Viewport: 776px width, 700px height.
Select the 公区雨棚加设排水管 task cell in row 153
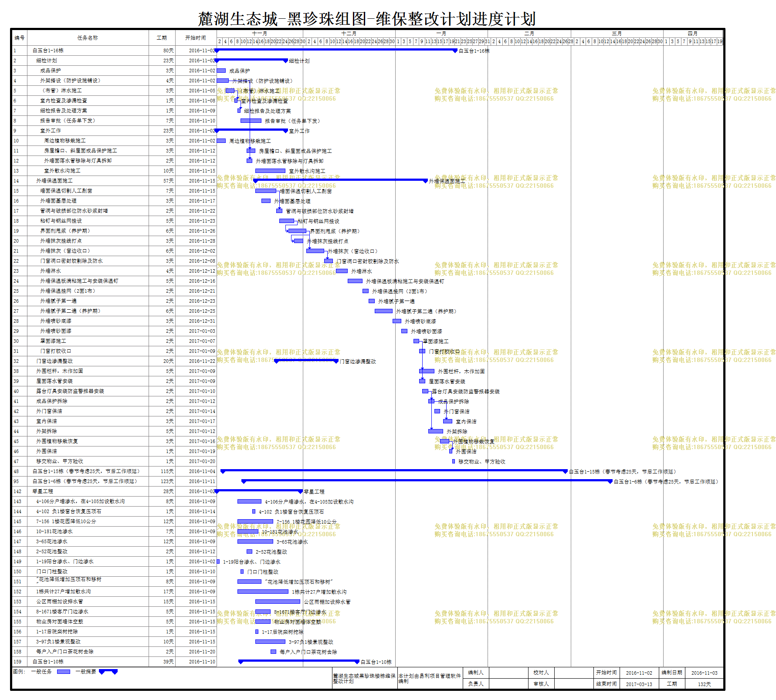coord(88,602)
